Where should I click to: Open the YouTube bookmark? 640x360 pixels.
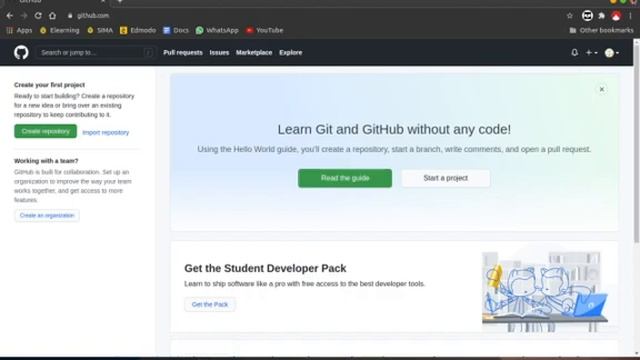(x=264, y=30)
